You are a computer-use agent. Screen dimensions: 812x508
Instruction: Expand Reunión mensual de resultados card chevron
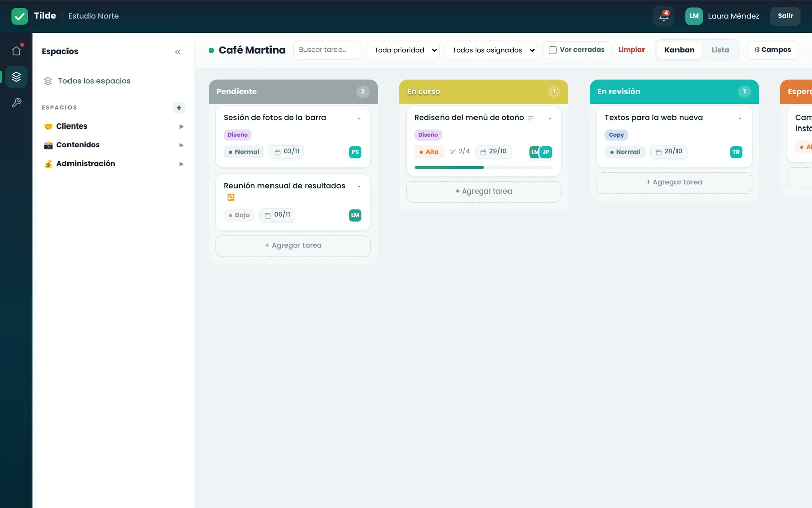coord(359,186)
